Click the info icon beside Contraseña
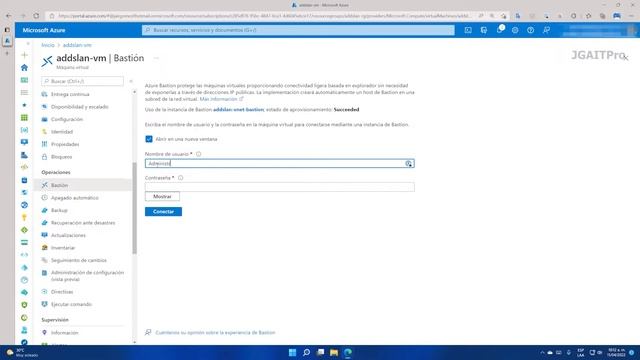 coord(180,178)
